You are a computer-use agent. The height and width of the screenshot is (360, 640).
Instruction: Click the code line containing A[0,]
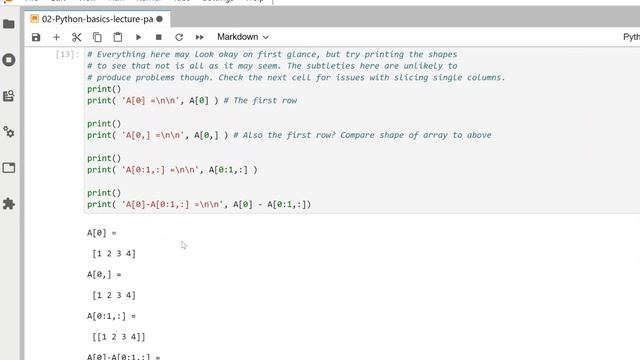pos(289,135)
